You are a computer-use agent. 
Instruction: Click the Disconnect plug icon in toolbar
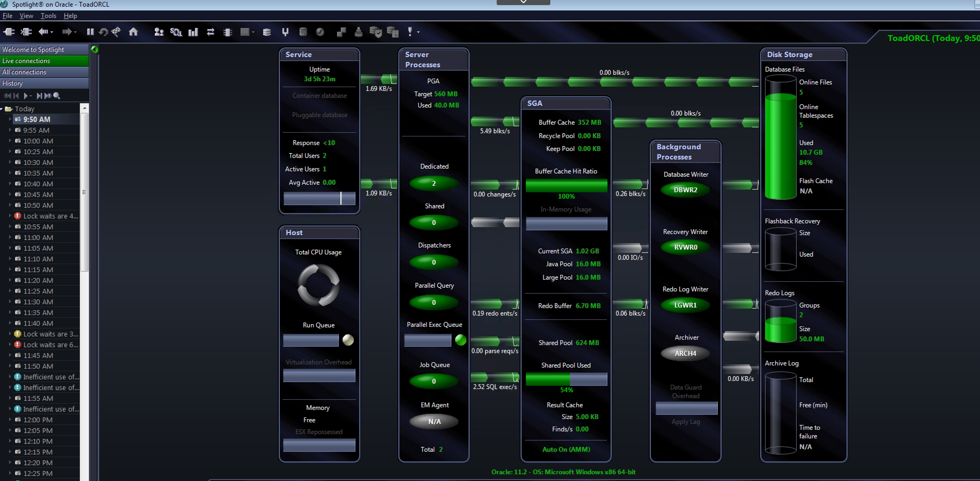tap(26, 32)
